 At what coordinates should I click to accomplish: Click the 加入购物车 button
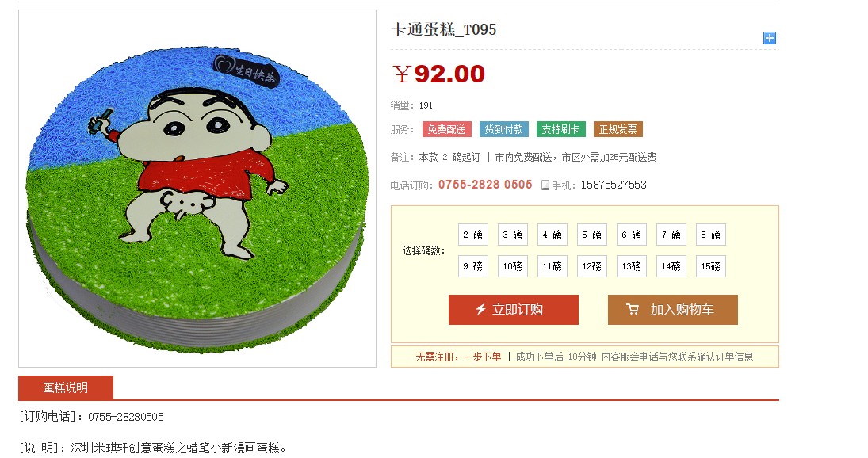(x=672, y=310)
